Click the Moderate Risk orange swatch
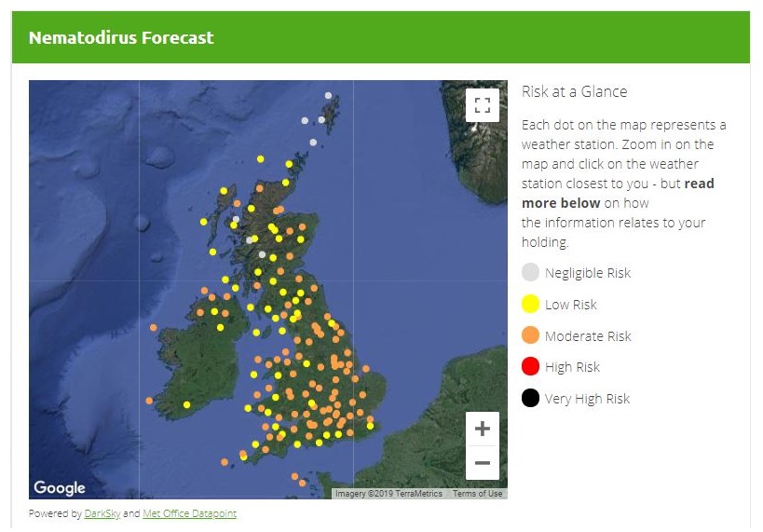This screenshot has width=763, height=532. pyautogui.click(x=530, y=335)
